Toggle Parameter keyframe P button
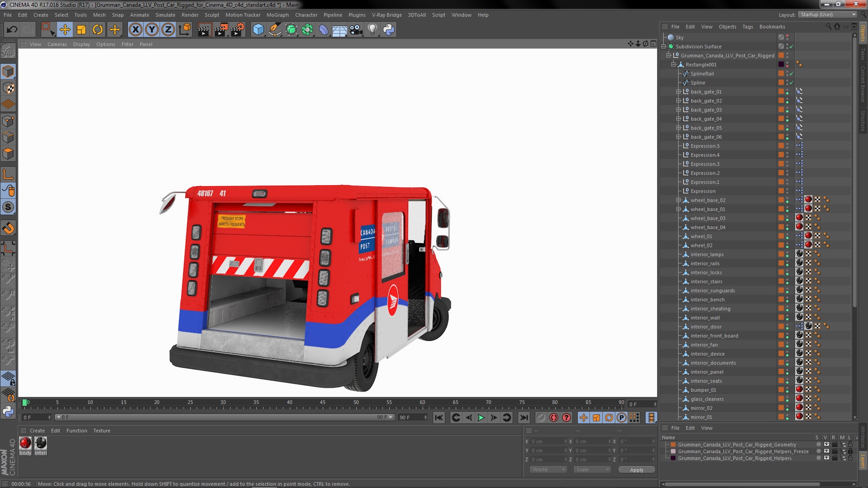868x488 pixels. pos(622,418)
